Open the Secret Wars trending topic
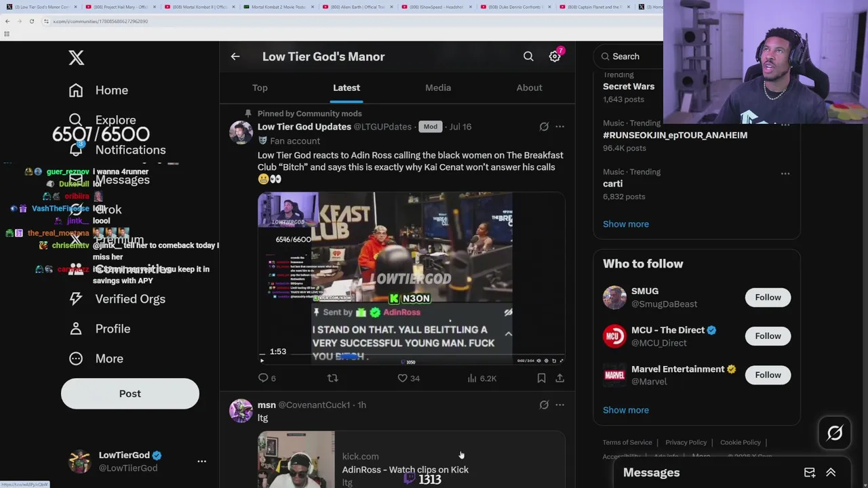 point(629,87)
